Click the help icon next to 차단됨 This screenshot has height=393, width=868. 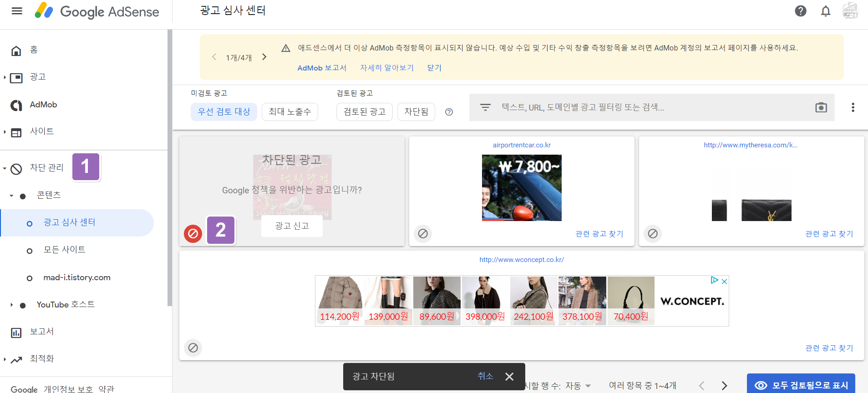449,112
